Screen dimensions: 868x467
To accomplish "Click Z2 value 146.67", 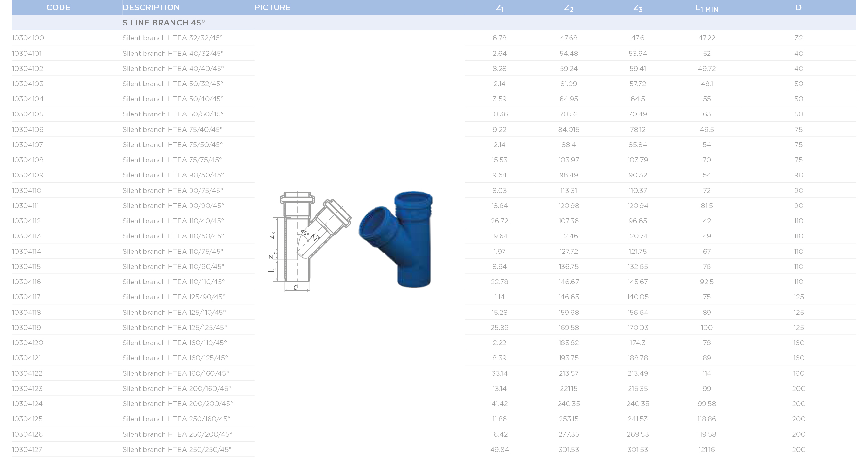I will [569, 282].
